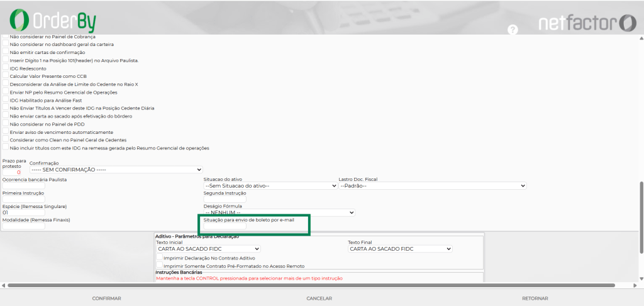Expand the 'Texto Final' dropdown

[400, 249]
